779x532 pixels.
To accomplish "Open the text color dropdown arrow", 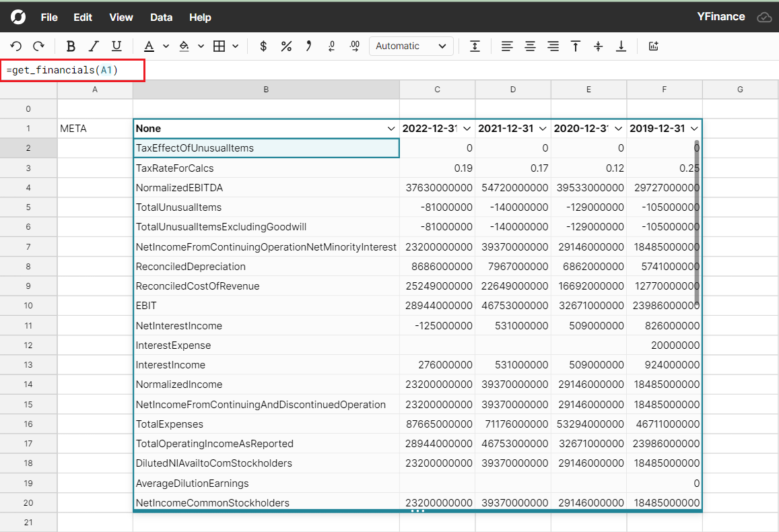I will coord(166,46).
